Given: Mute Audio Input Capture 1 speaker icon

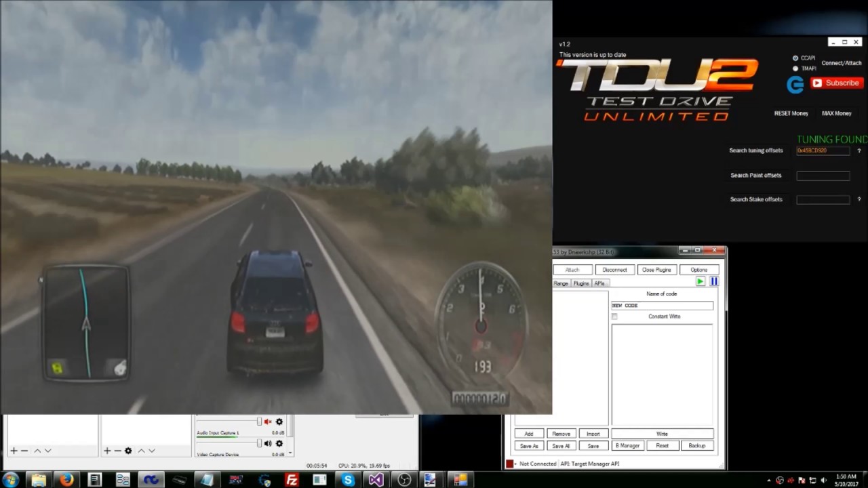Looking at the screenshot, I should click(x=268, y=443).
